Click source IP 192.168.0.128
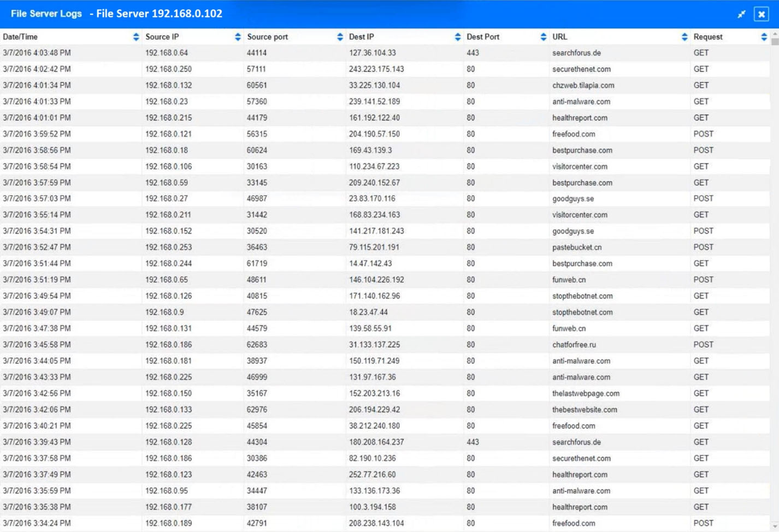This screenshot has height=532, width=779. click(168, 442)
